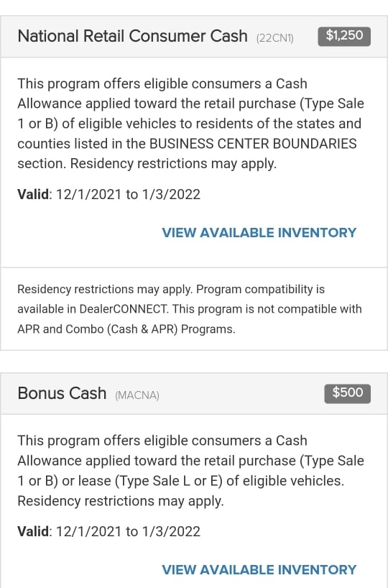
Task: Click the DealerCONNECT mention in the disclaimer
Action: tap(124, 309)
